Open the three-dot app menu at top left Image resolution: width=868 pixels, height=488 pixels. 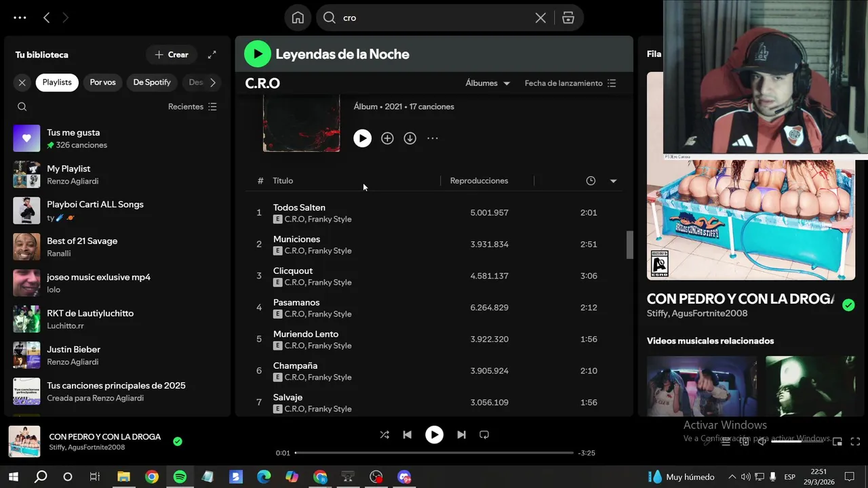tap(20, 18)
